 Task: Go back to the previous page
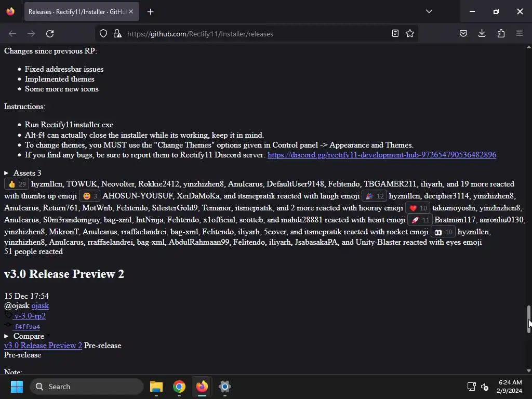coord(12,34)
